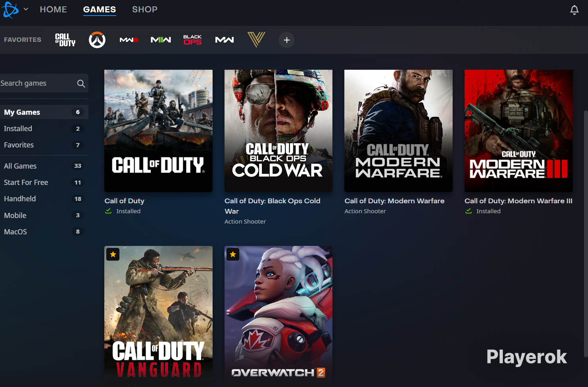Image resolution: width=588 pixels, height=387 pixels.
Task: Toggle favorite star on Overwatch 2 card
Action: [233, 254]
